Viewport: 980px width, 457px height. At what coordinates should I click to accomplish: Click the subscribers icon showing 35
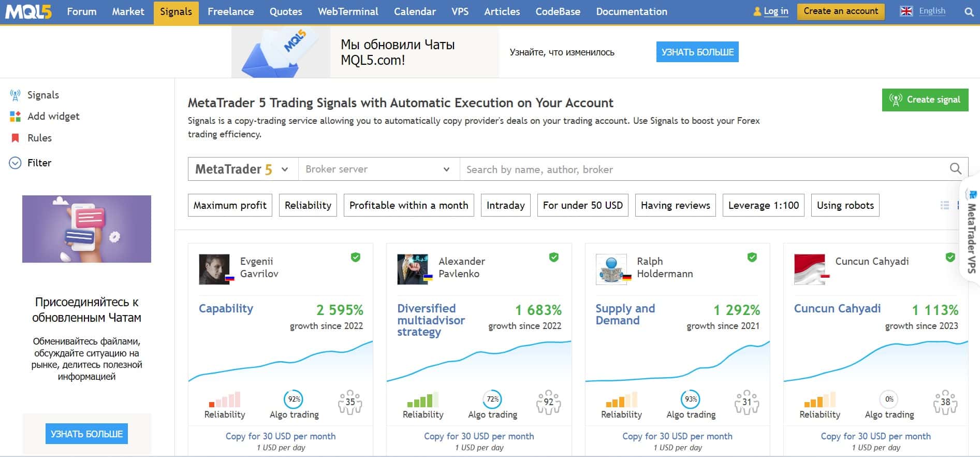pyautogui.click(x=350, y=402)
